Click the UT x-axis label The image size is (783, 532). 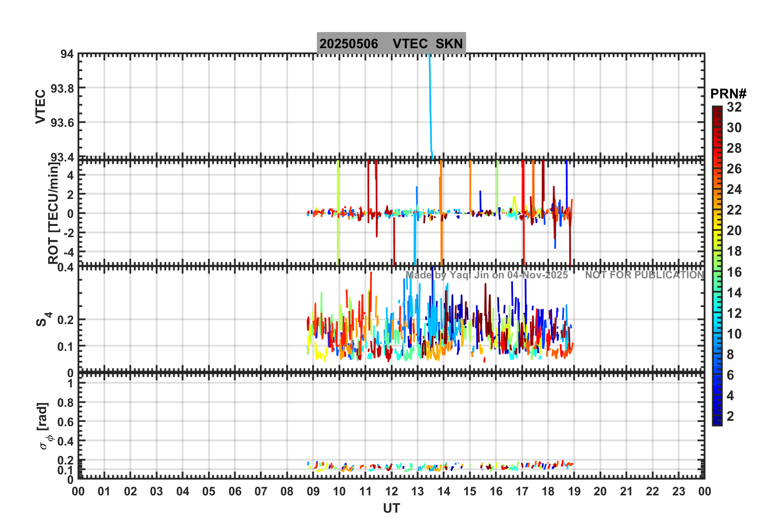pos(391,509)
